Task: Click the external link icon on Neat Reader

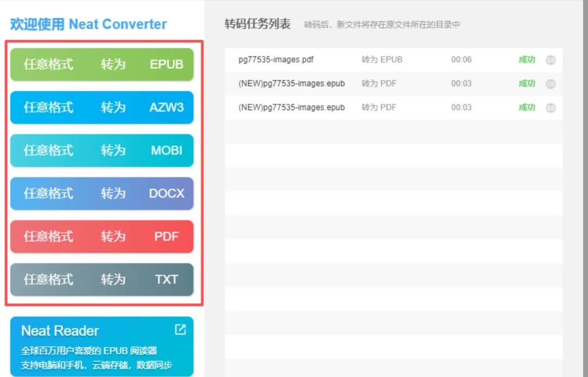Action: tap(180, 330)
